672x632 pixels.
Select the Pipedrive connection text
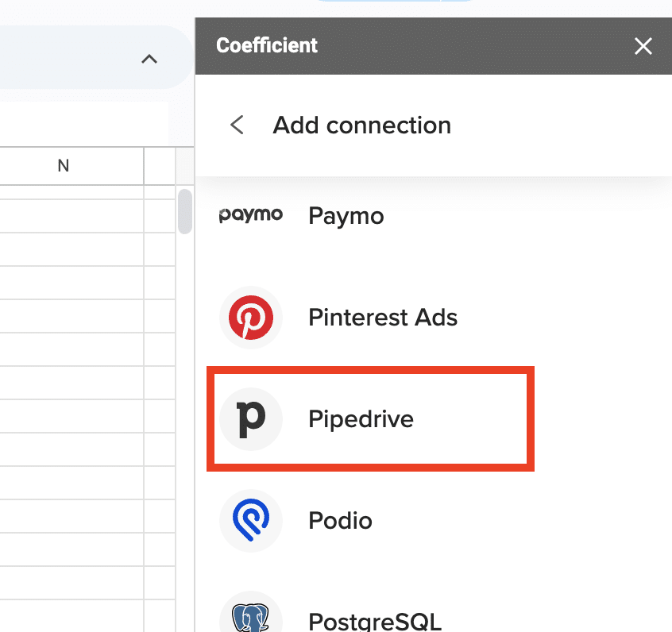tap(361, 418)
